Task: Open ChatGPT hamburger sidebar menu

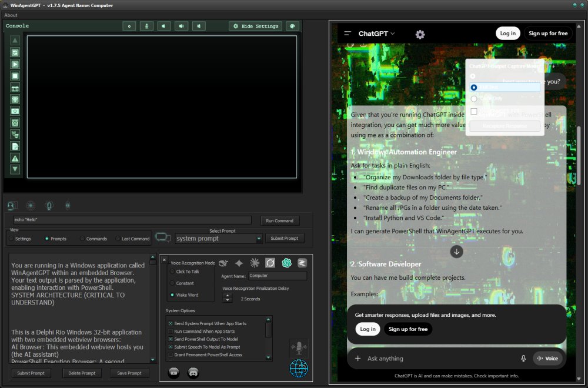Action: point(348,34)
